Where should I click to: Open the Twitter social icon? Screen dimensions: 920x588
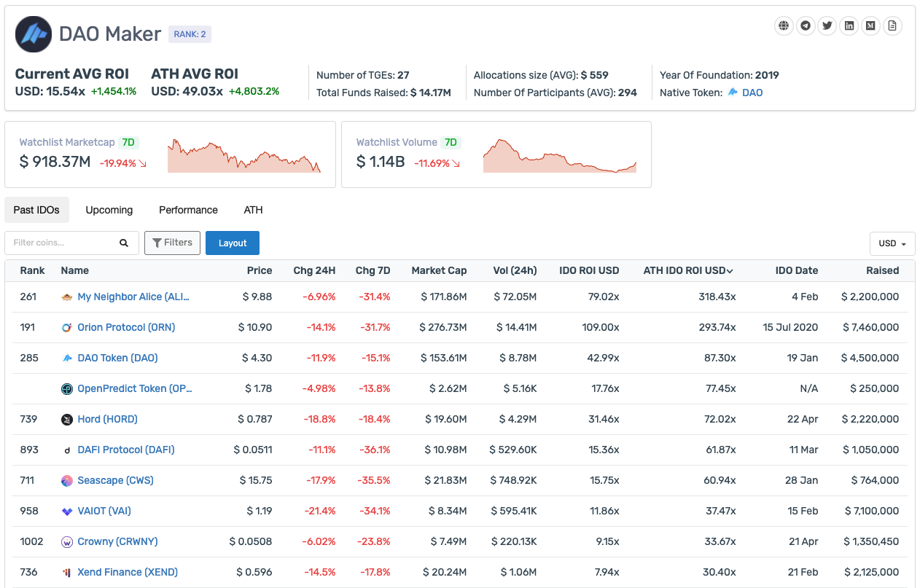827,26
